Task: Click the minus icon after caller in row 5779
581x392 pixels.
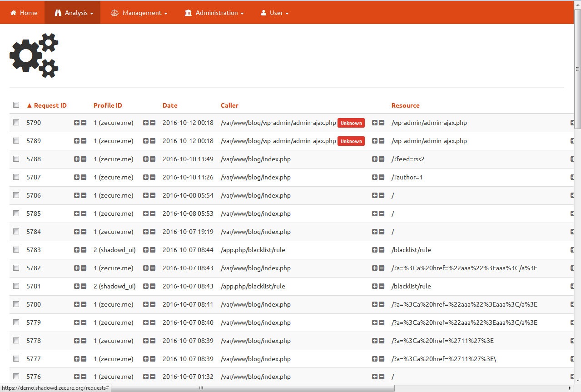Action: pyautogui.click(x=382, y=323)
